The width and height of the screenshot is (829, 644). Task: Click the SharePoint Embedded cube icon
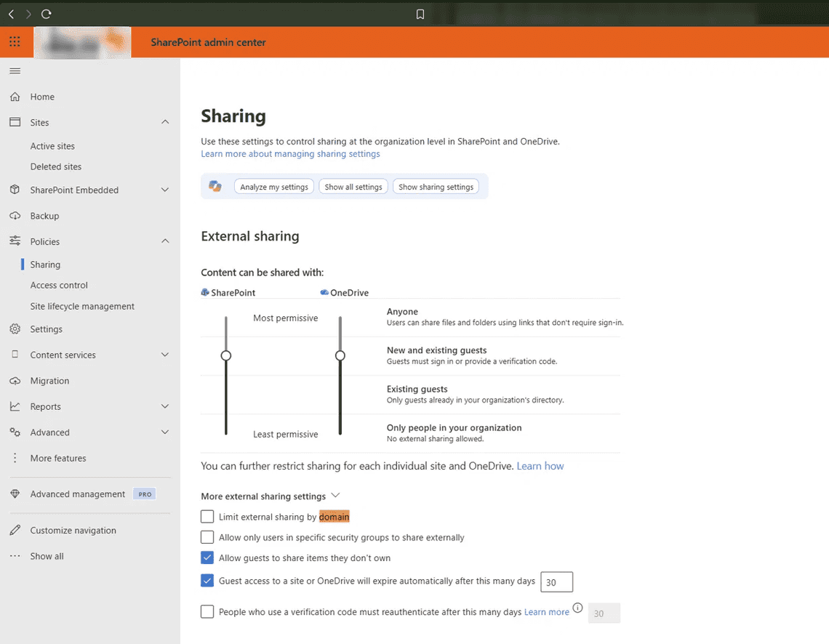[15, 190]
